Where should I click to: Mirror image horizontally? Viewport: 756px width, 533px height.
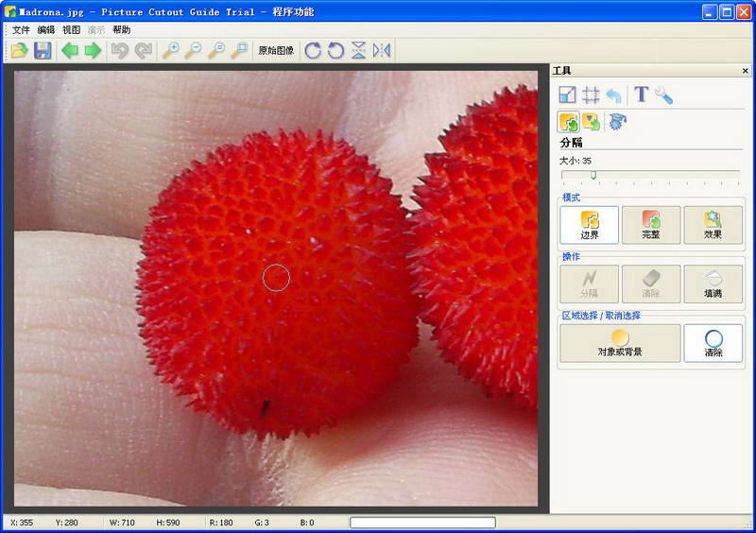382,50
